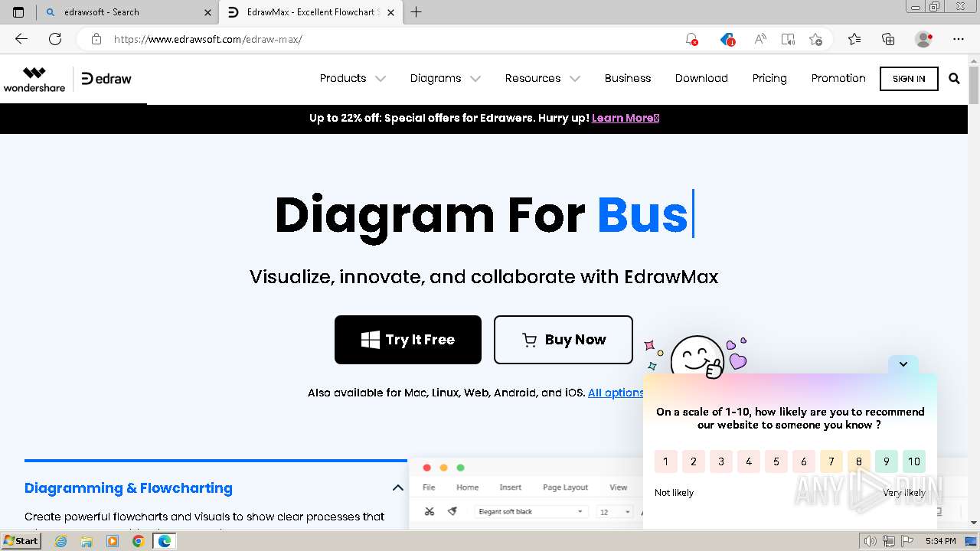Open File Explorer from taskbar
Viewport: 980px width, 551px height.
point(87,541)
